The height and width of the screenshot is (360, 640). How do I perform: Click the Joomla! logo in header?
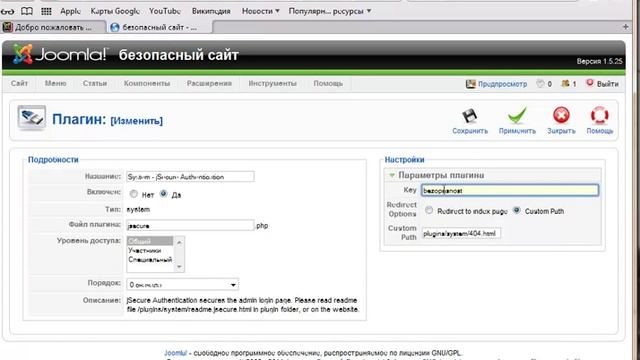[60, 54]
